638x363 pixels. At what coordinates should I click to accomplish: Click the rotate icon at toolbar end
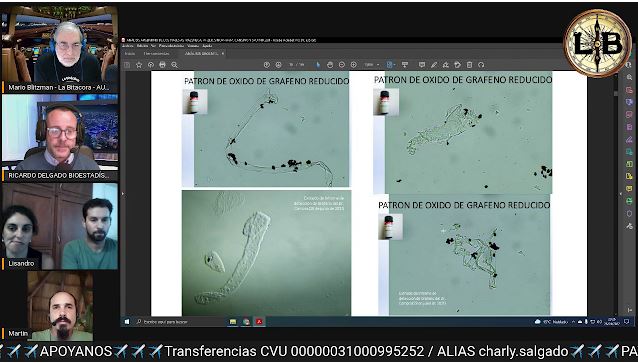[x=481, y=65]
